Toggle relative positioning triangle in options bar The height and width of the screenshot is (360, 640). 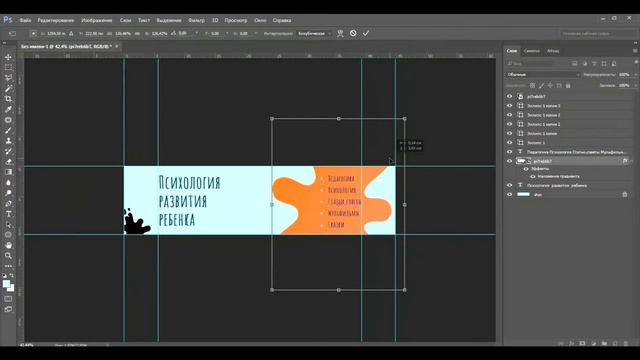[x=71, y=33]
